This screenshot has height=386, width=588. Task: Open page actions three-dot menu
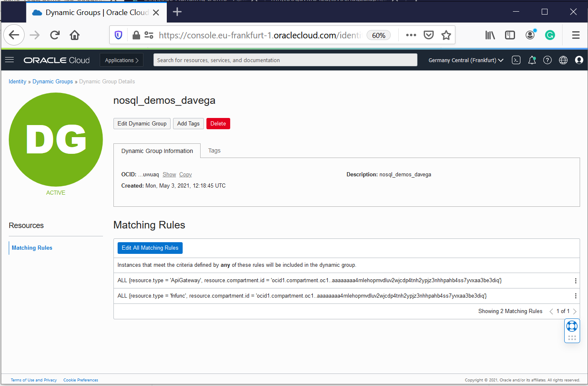tap(411, 35)
